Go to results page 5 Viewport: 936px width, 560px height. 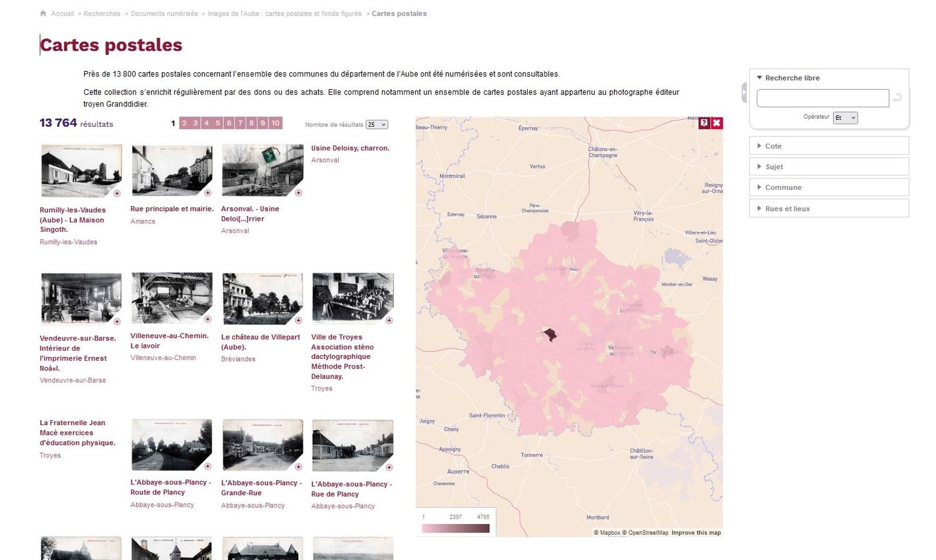point(218,123)
